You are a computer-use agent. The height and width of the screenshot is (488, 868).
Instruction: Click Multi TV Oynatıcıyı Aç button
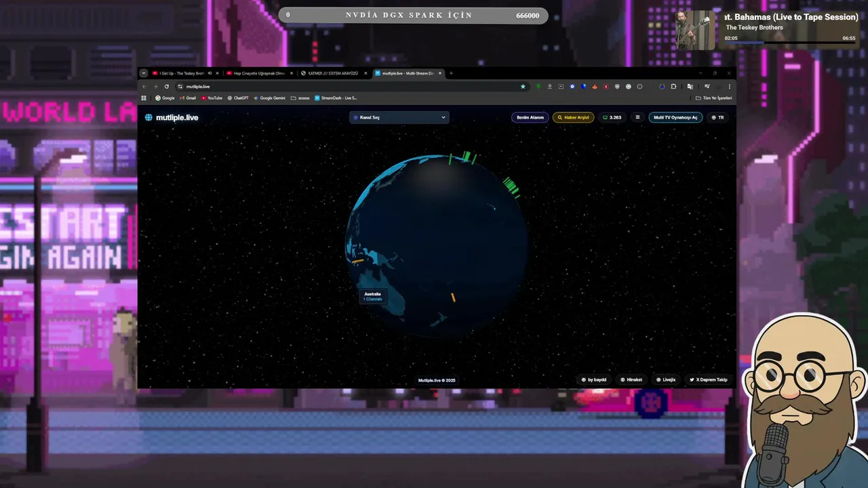coord(675,117)
